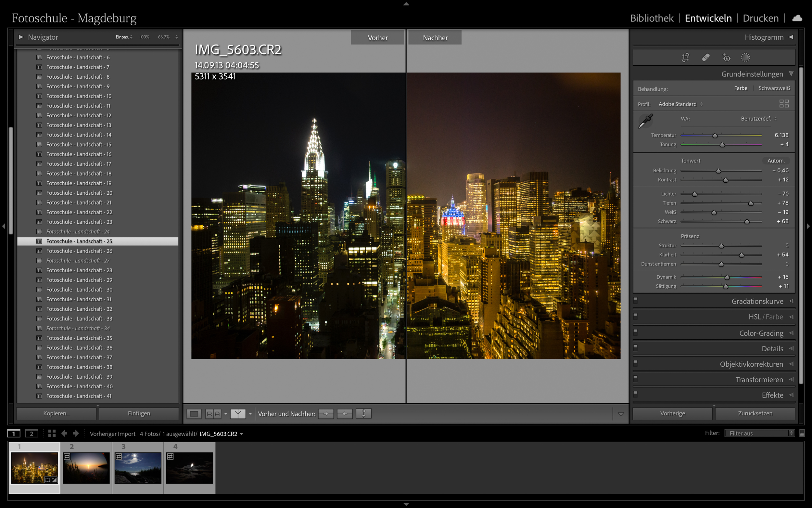Click sync badge on thumbnail 2

(67, 456)
